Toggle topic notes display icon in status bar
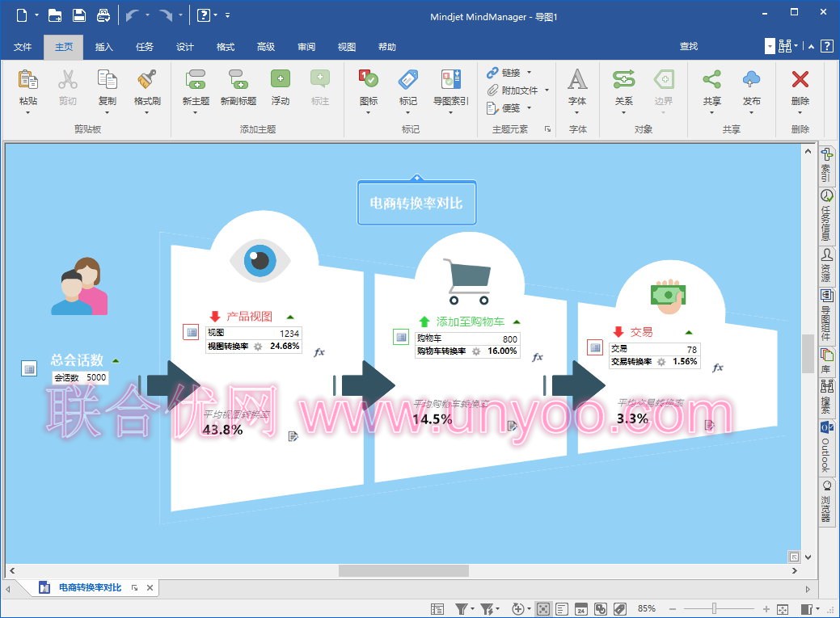Screen dimensions: 840x618 pos(562,609)
